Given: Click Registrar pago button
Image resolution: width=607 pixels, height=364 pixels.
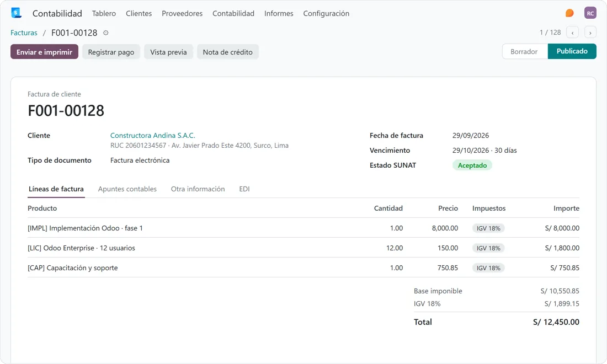Looking at the screenshot, I should (111, 52).
